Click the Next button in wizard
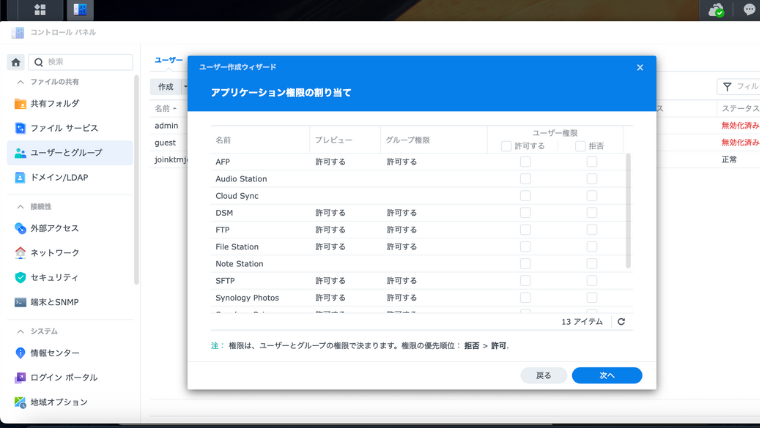760x428 pixels. click(607, 375)
